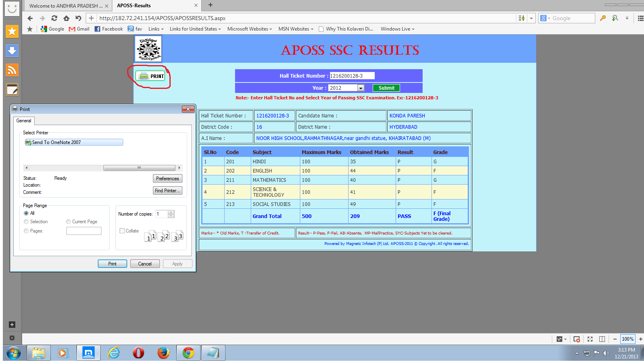Click the page refresh icon
This screenshot has width=644, height=362.
click(54, 18)
